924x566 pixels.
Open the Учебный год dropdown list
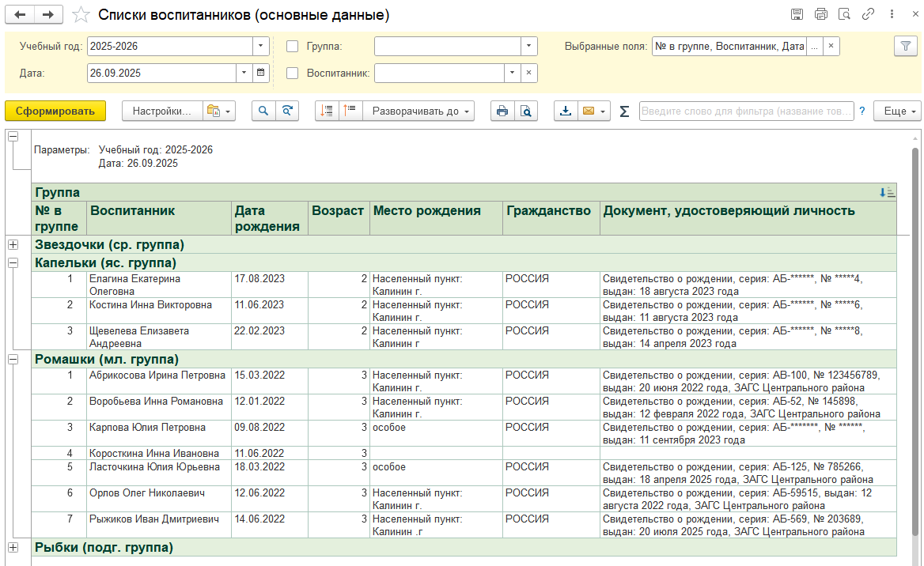pyautogui.click(x=262, y=47)
